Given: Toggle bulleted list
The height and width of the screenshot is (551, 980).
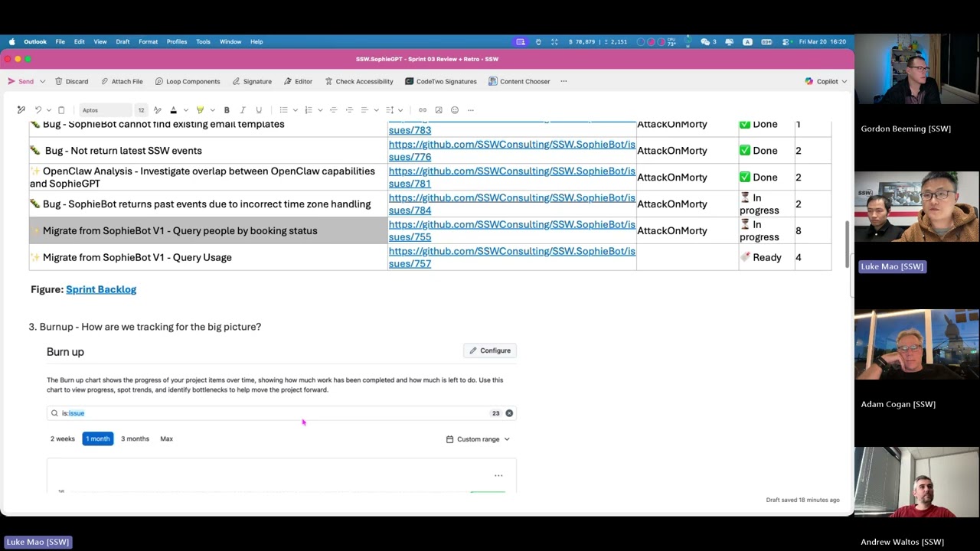Looking at the screenshot, I should (x=283, y=110).
